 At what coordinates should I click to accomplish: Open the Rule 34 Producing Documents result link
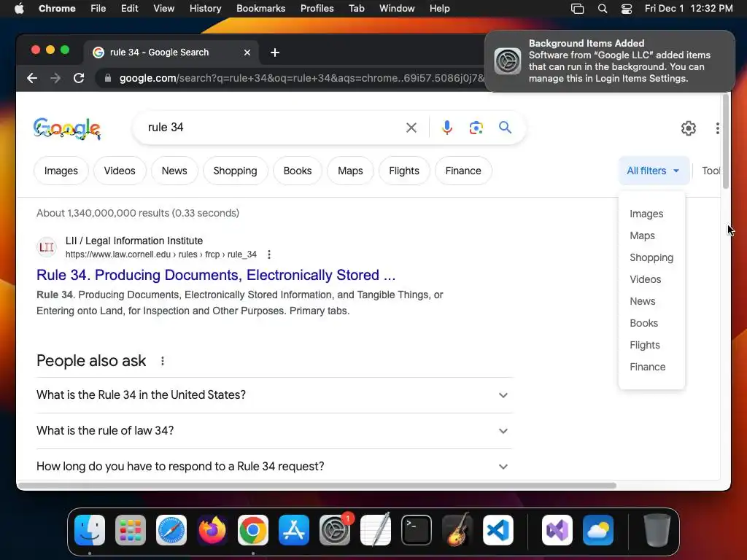click(216, 275)
